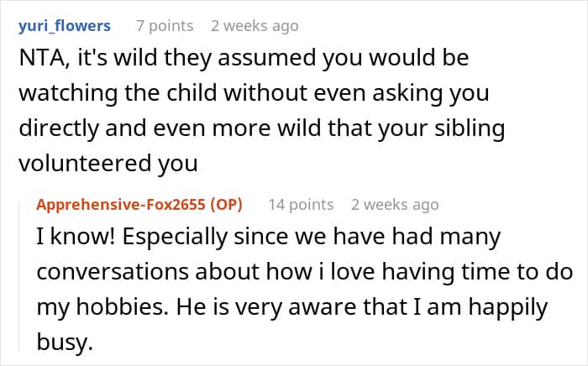Click the timestamp on yuri_flowers' comment
588x366 pixels.
pyautogui.click(x=254, y=26)
